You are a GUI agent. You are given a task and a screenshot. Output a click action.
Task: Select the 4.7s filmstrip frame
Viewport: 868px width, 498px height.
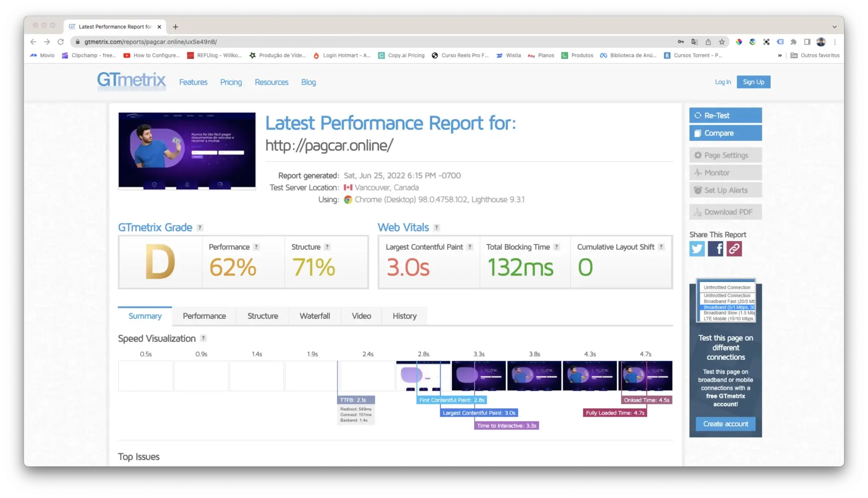(645, 375)
